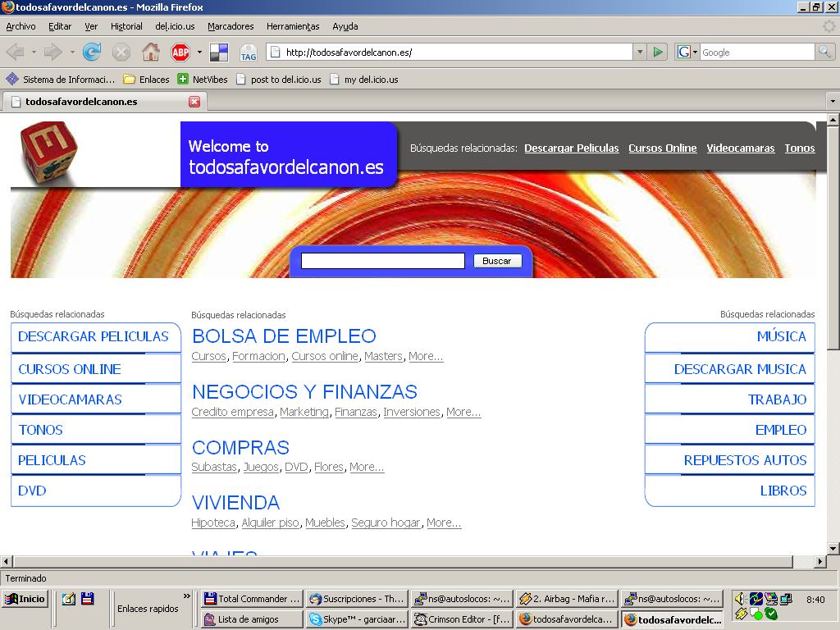Viewport: 840px width, 630px height.
Task: Click the del.icio.us checkered icon
Action: pyautogui.click(x=219, y=52)
